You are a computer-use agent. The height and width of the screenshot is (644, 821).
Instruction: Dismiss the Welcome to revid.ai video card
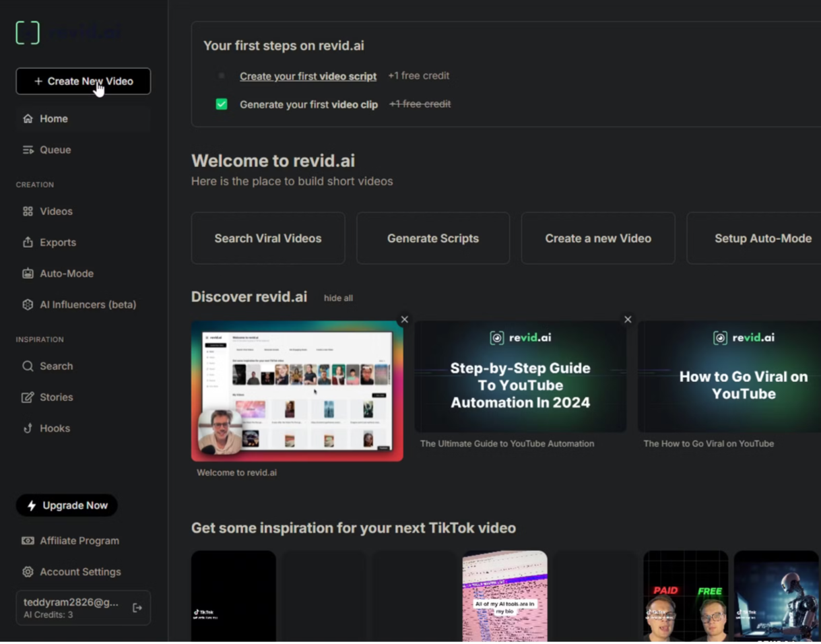[x=404, y=319]
